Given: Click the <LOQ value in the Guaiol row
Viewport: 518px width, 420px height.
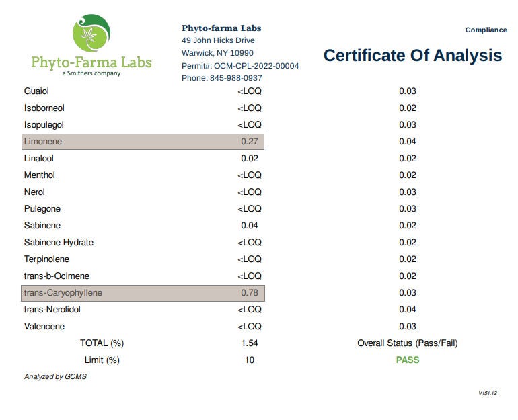Looking at the screenshot, I should point(250,91).
